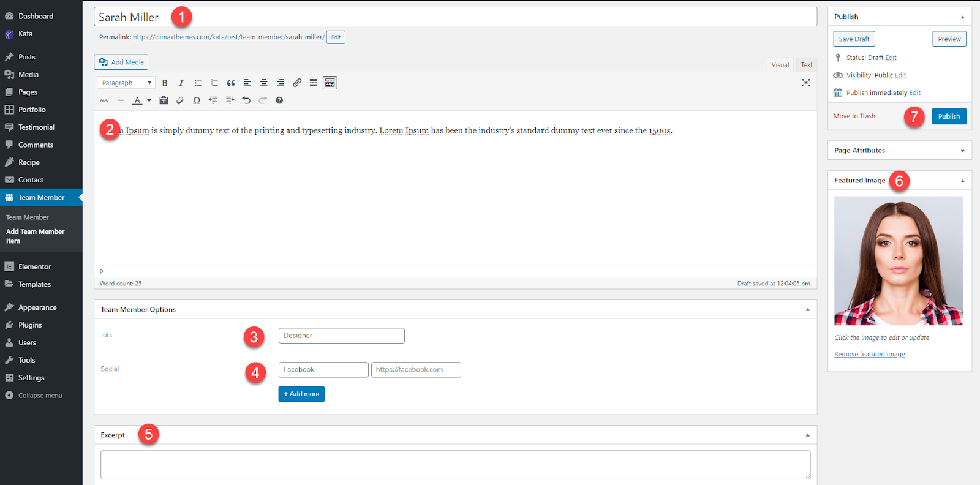This screenshot has width=980, height=485.
Task: Toggle bold formatting in the editor toolbar
Action: [x=165, y=83]
